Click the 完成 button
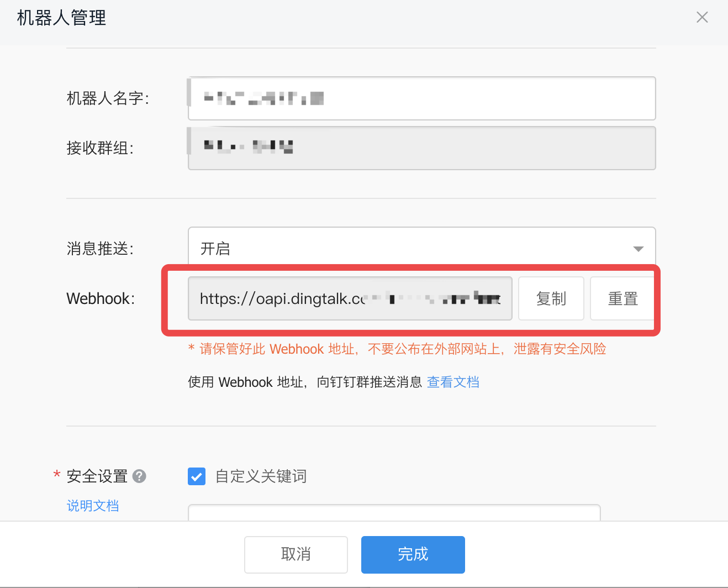The image size is (728, 588). click(x=413, y=554)
